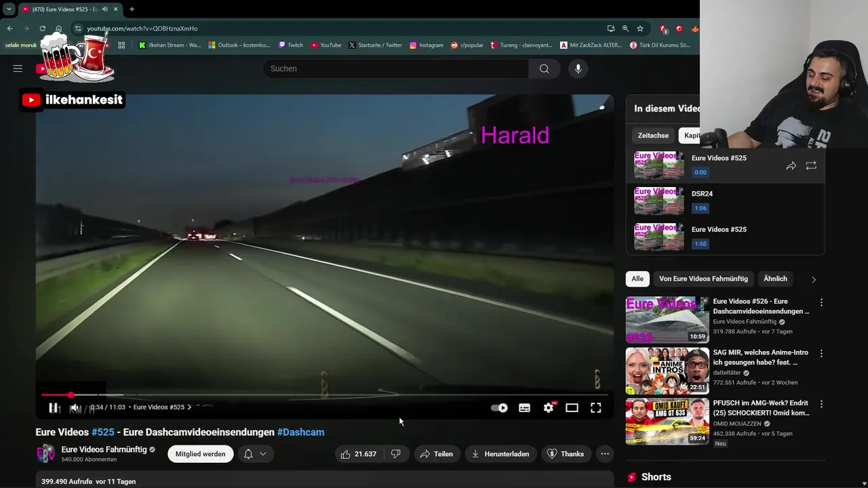Click the Shorts section heading
Viewport: 868px width, 488px height.
[656, 477]
